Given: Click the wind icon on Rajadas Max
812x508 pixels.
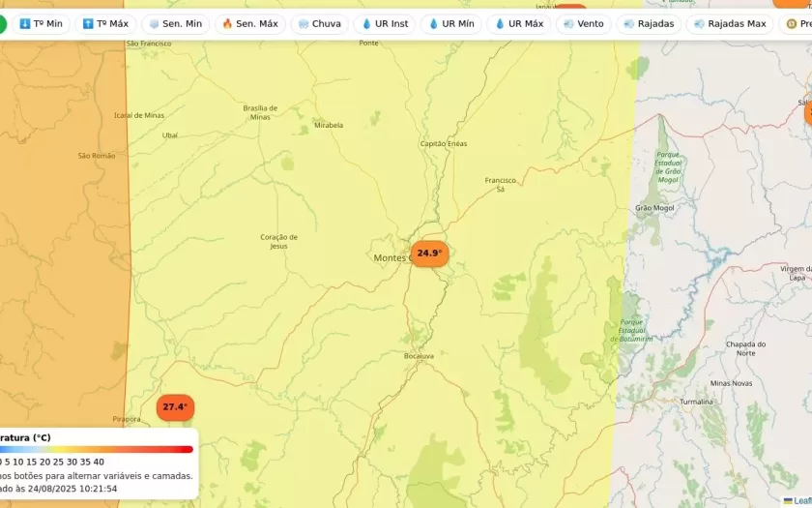Looking at the screenshot, I should click(x=699, y=23).
